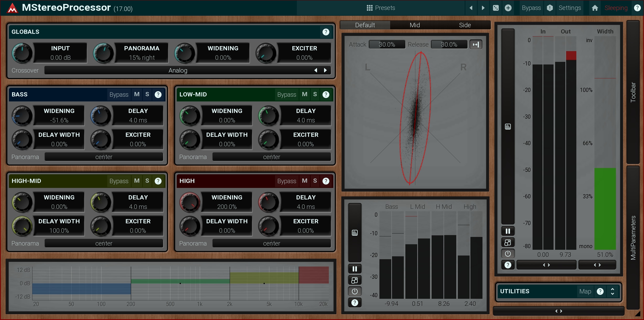Viewport: 644px width, 320px height.
Task: Open GLOBALS section help icon
Action: [326, 32]
